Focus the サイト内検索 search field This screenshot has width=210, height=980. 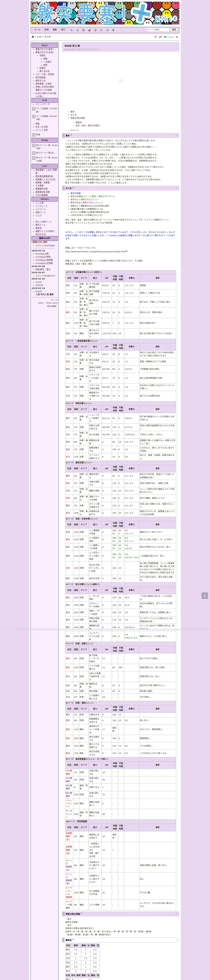pyautogui.click(x=158, y=30)
